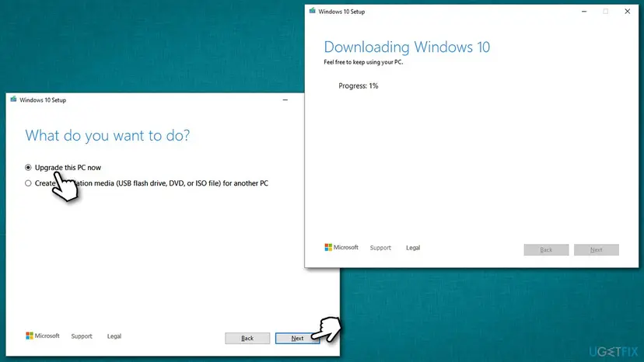Click Next in the 'What do you want to do?' window
Viewport: 644px width, 362px height.
point(297,338)
